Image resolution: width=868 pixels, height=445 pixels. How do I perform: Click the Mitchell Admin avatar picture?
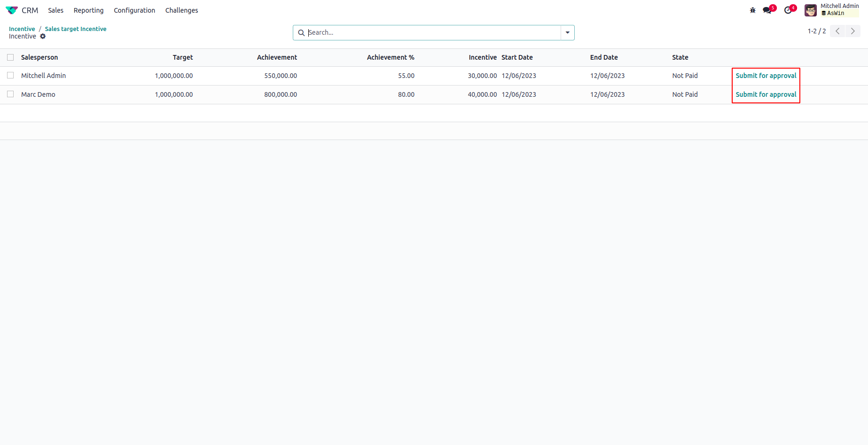(811, 10)
